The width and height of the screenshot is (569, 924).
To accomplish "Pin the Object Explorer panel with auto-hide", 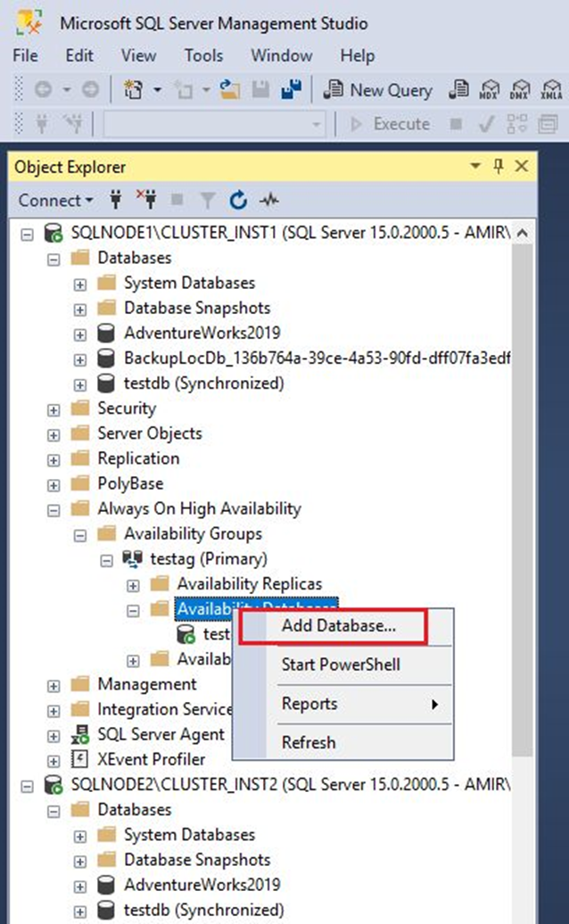I will click(x=499, y=167).
